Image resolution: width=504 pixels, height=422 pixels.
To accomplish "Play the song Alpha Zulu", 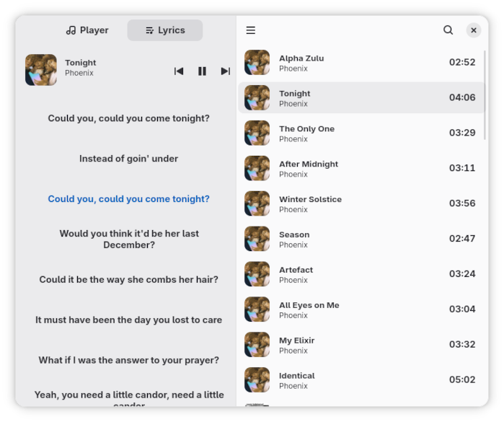I will (361, 63).
